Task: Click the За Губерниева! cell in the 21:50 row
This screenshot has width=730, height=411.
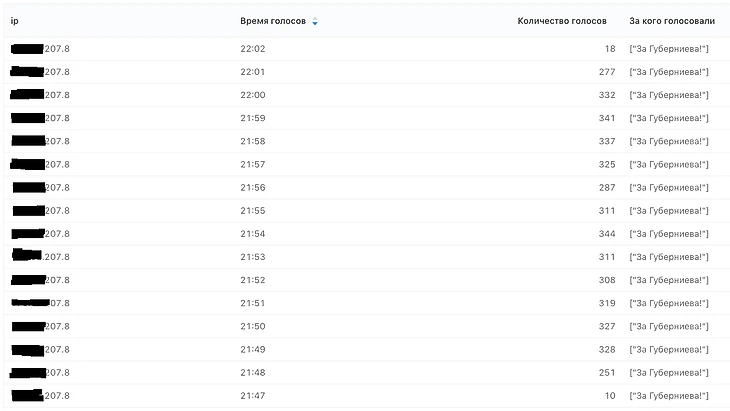Action: click(669, 326)
